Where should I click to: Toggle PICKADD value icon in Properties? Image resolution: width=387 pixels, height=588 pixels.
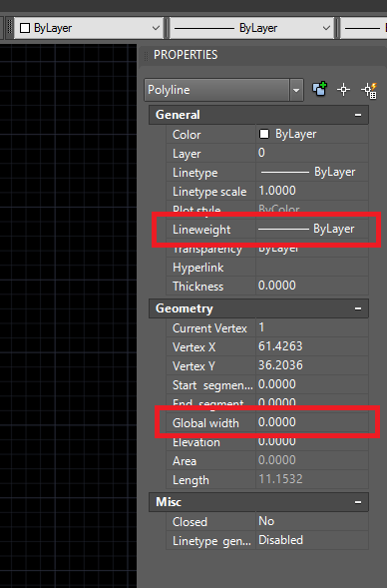pyautogui.click(x=319, y=89)
